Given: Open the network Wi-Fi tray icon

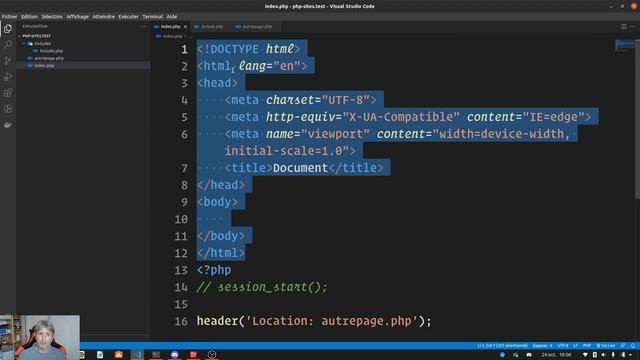Looking at the screenshot, I should pos(585,355).
